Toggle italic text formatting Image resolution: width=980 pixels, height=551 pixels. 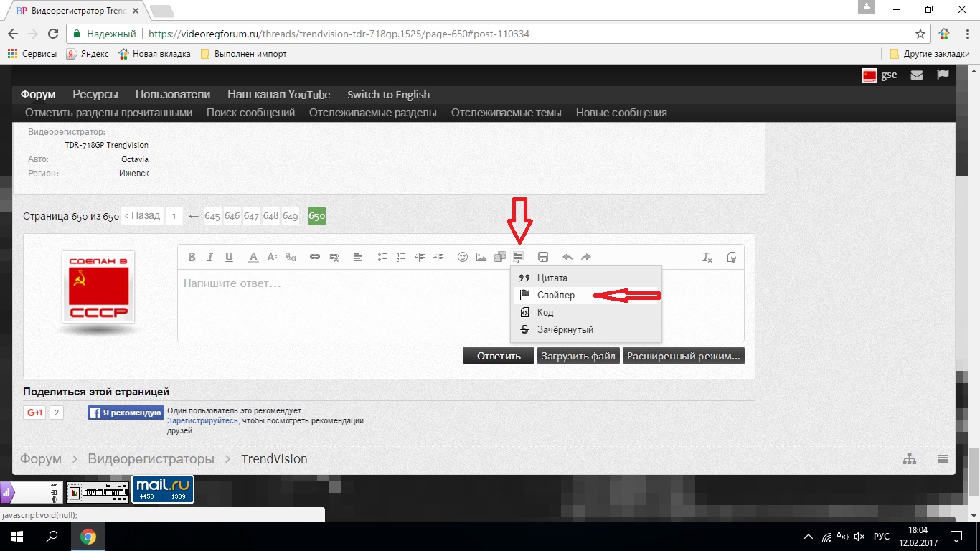[x=210, y=257]
